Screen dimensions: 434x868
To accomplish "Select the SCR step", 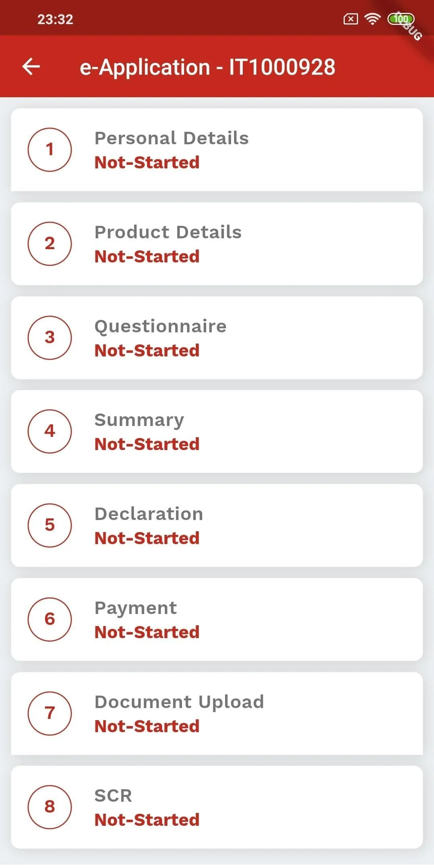I will pos(217,807).
